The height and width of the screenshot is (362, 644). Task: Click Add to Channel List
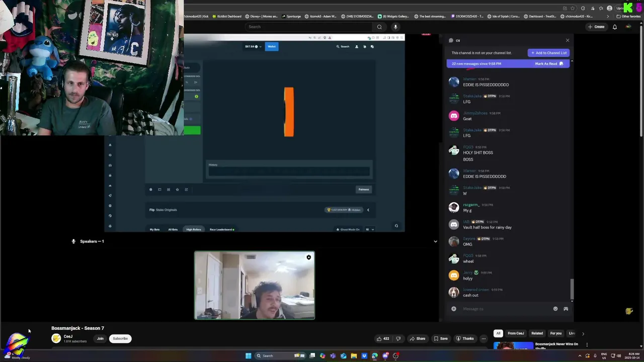pyautogui.click(x=548, y=53)
